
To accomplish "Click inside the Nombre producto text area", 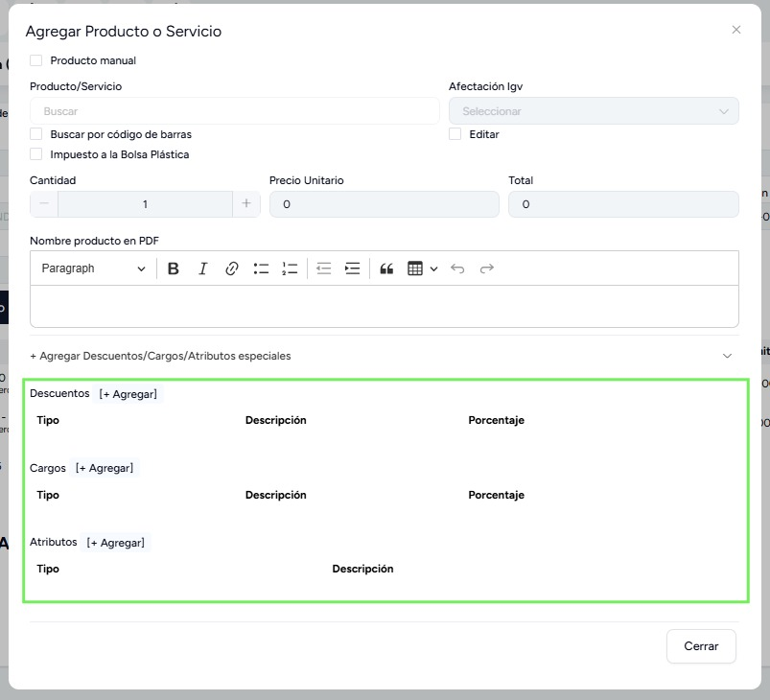I will point(384,306).
